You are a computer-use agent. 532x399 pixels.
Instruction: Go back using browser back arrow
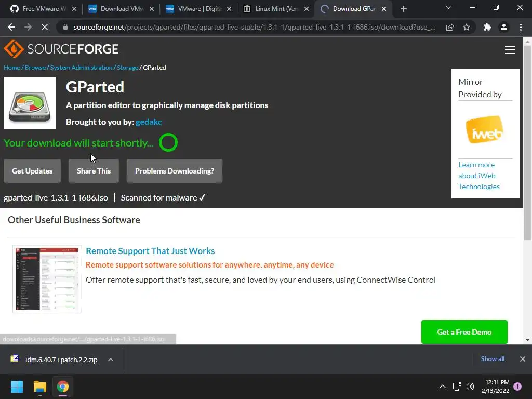coord(11,27)
